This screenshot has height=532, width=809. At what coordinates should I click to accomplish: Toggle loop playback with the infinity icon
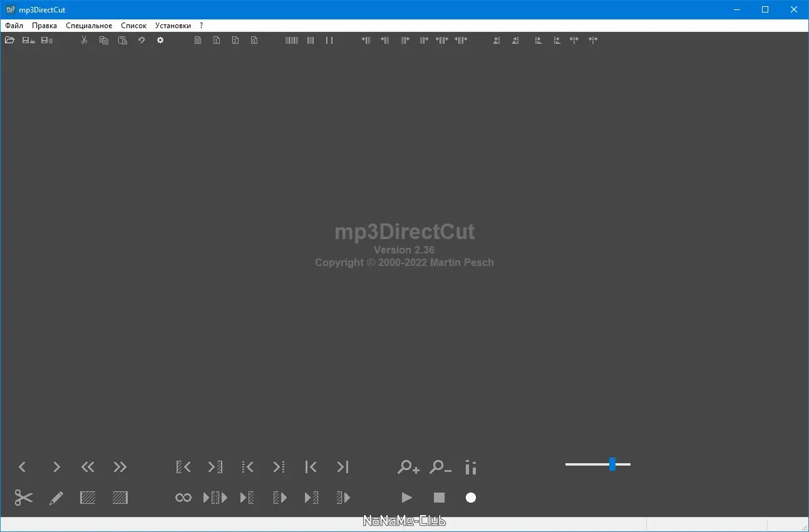pos(183,498)
